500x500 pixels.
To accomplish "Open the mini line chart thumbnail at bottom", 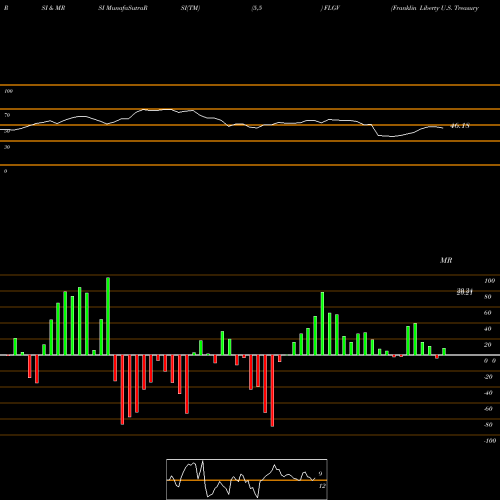I will tap(247, 479).
